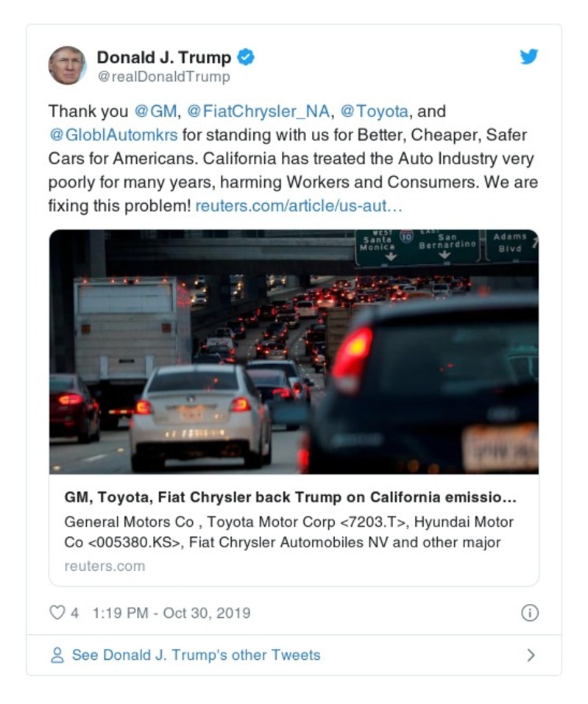This screenshot has height=704, width=588.
Task: Open the @realDonaldTrump handle
Action: (163, 77)
